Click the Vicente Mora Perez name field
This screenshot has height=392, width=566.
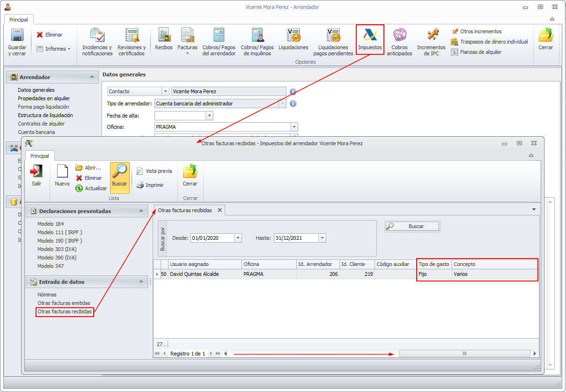[228, 91]
